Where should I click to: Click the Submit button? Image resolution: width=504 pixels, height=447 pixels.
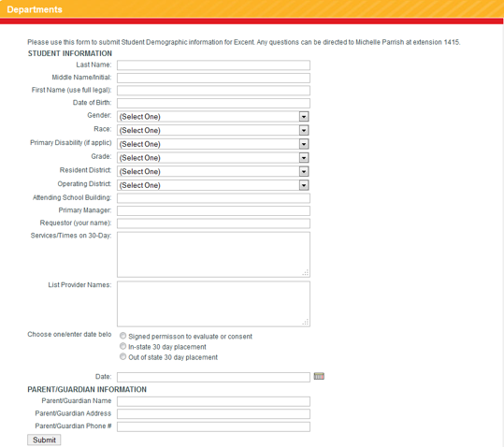click(x=44, y=440)
